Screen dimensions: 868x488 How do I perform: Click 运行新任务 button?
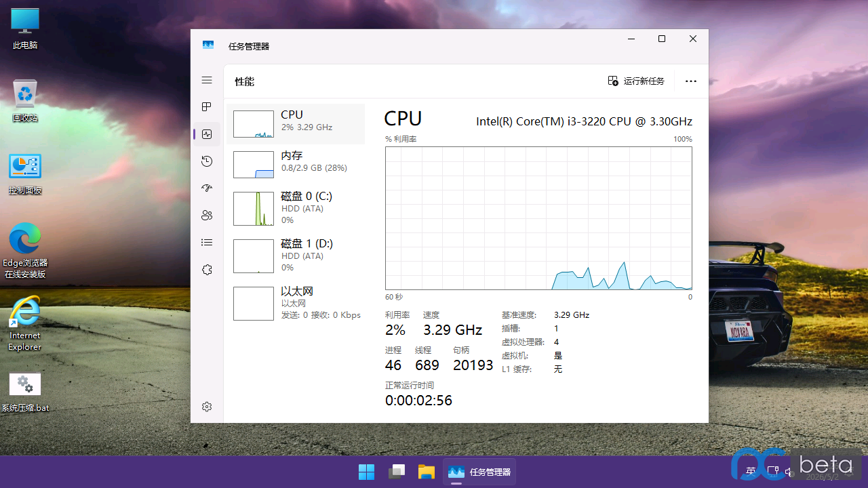click(x=636, y=81)
